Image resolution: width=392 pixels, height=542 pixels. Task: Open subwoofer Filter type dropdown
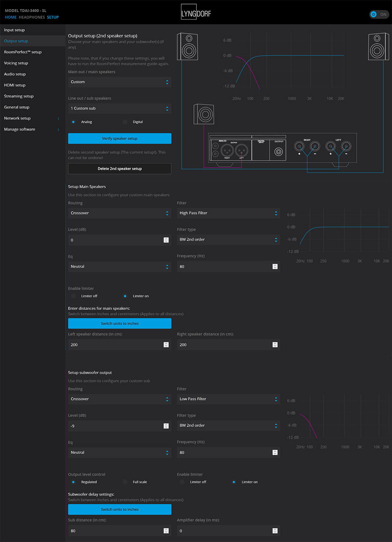click(229, 426)
